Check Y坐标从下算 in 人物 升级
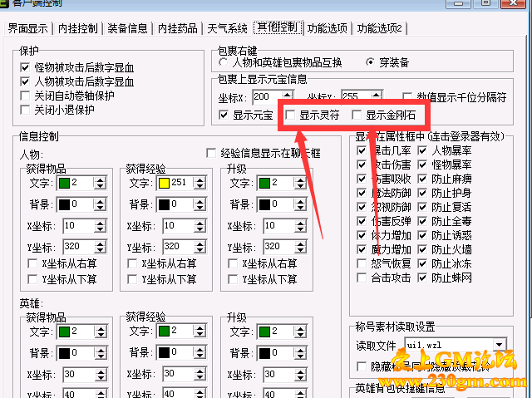 click(233, 280)
